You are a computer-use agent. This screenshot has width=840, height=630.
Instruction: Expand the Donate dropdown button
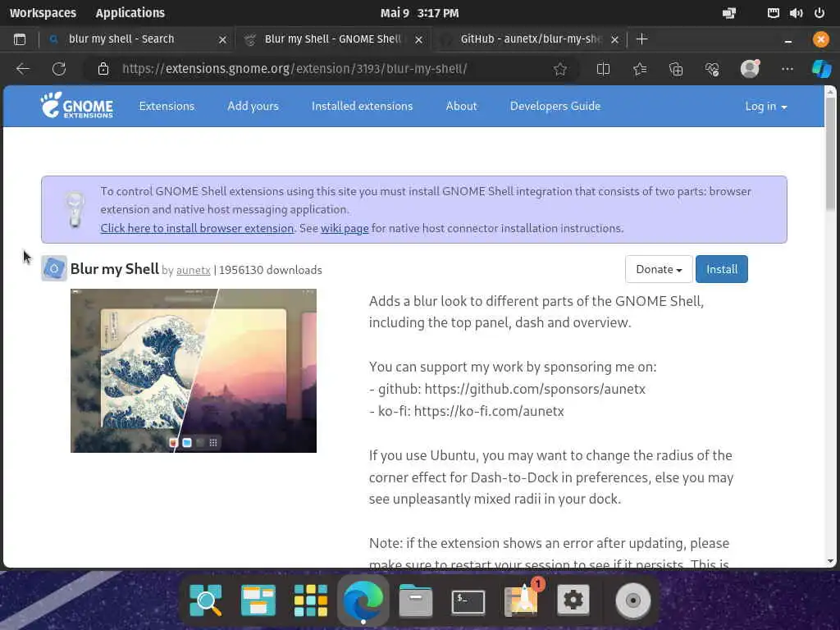point(659,269)
